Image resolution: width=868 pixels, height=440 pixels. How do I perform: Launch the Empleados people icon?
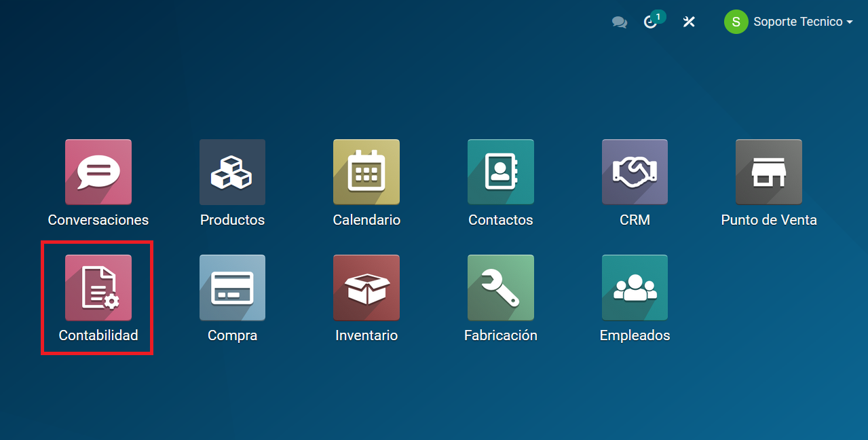pos(635,288)
